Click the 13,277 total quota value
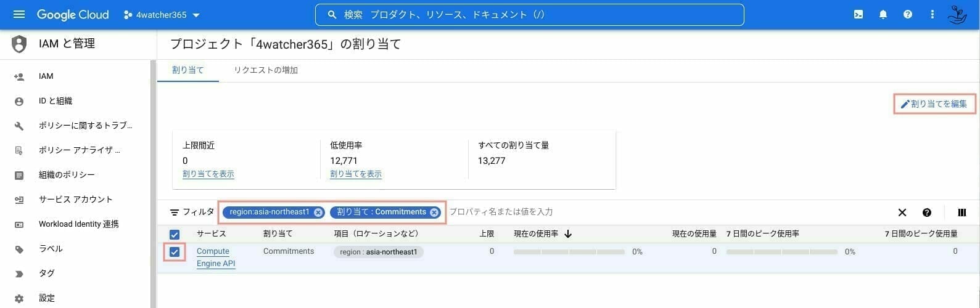The image size is (980, 308). (492, 161)
